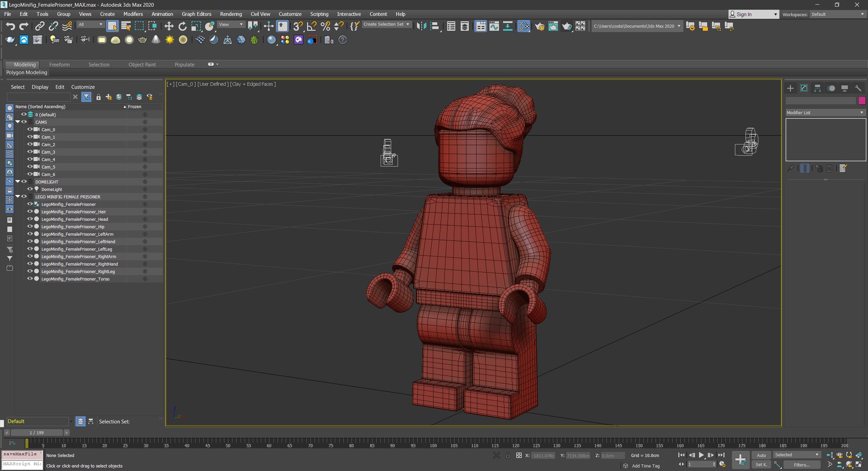Click the Redo arrow in the main toolbar
The image size is (868, 471).
(x=24, y=26)
